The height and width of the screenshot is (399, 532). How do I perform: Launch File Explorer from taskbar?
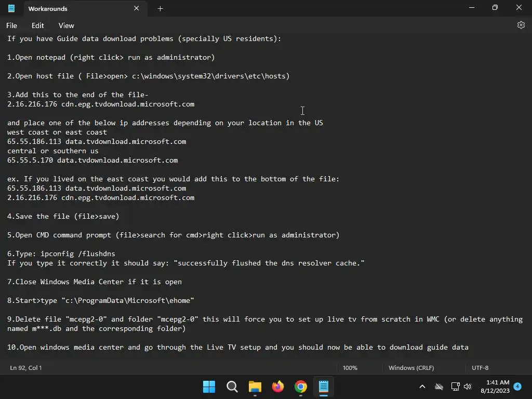click(x=255, y=387)
